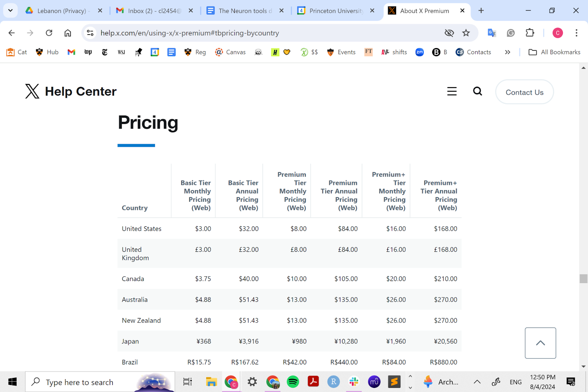Open the WSJ bookmark

(121, 52)
